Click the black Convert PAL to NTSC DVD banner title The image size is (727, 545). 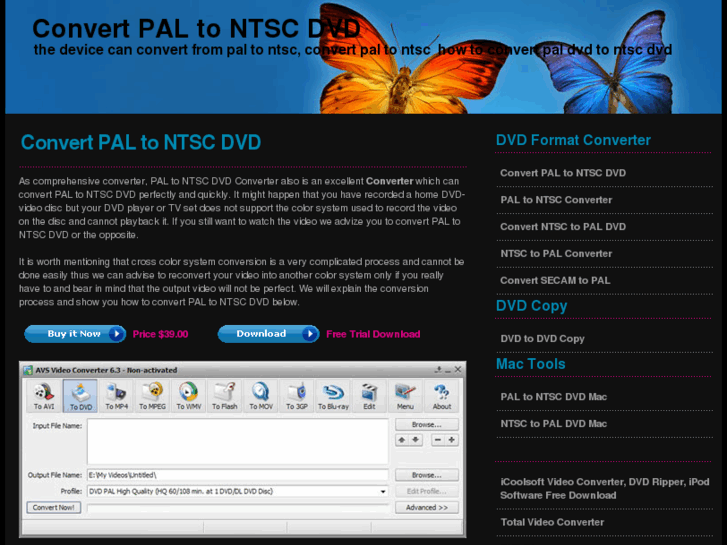(196, 29)
